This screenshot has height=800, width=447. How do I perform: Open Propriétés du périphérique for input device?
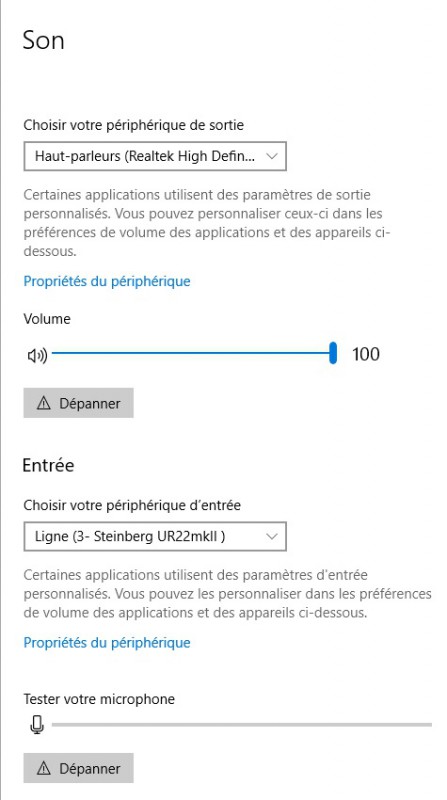[x=107, y=642]
